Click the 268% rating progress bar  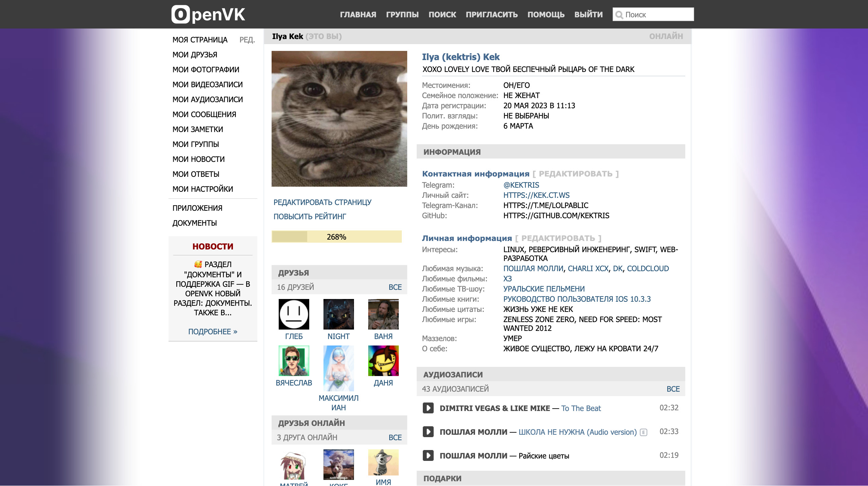coord(336,237)
